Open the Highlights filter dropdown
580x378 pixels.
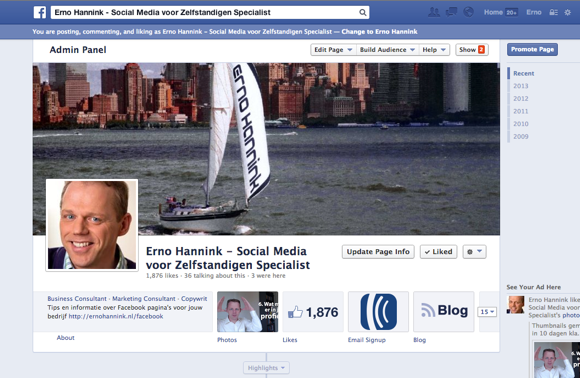(266, 368)
